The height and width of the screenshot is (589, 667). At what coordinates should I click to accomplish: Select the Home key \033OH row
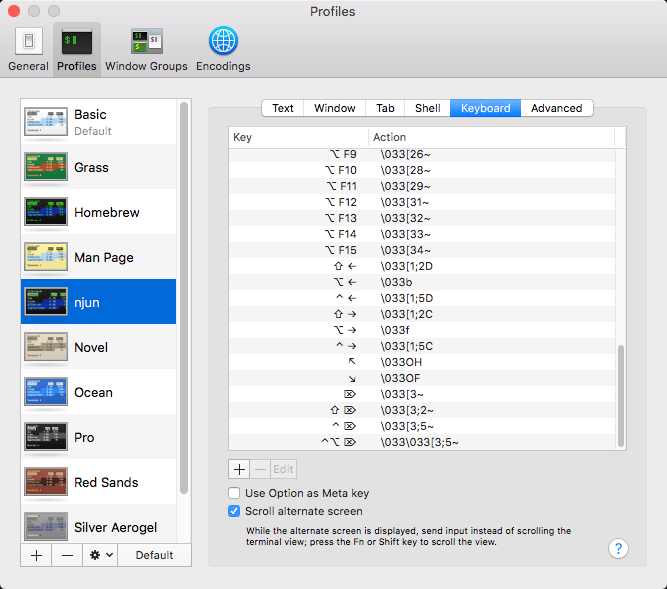pyautogui.click(x=422, y=362)
